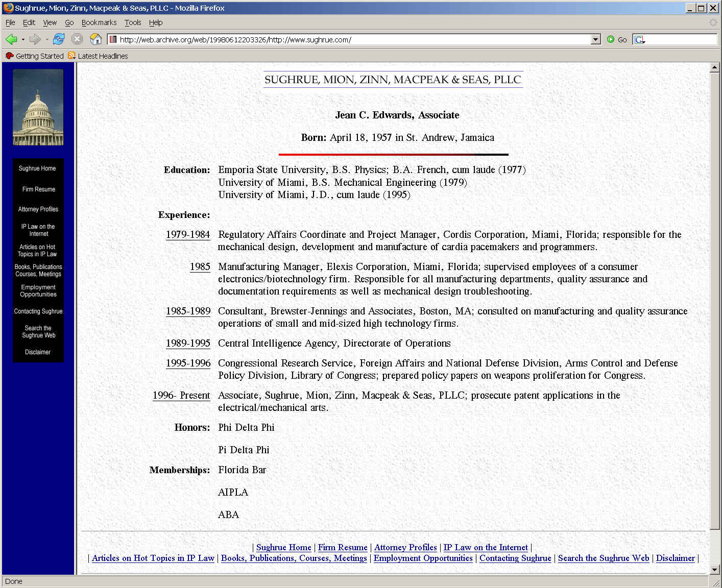Go to the browser Home icon
The height and width of the screenshot is (588, 722).
(x=95, y=39)
